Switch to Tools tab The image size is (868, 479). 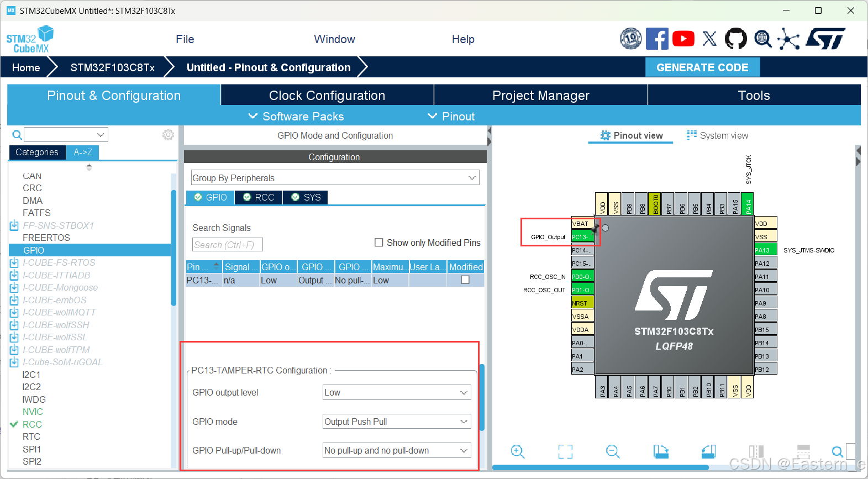tap(754, 95)
